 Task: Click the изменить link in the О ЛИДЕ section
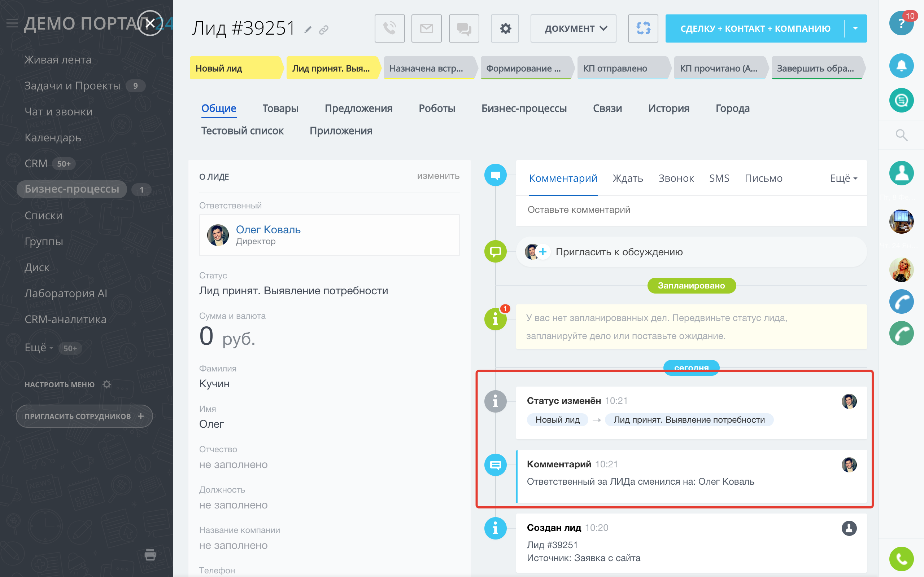coord(438,176)
